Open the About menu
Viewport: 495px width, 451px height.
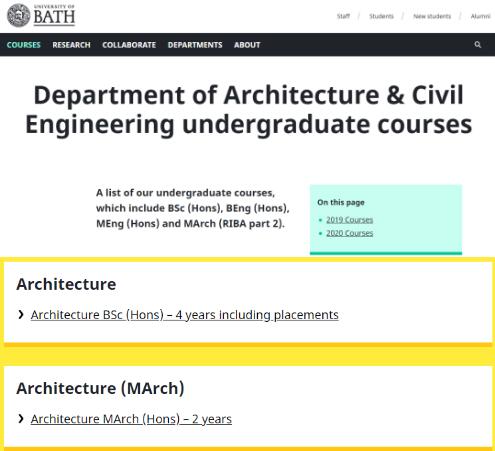pos(247,45)
